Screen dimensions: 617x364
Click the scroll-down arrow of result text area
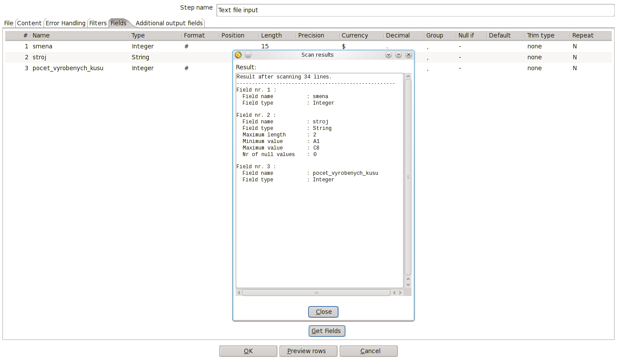click(408, 285)
